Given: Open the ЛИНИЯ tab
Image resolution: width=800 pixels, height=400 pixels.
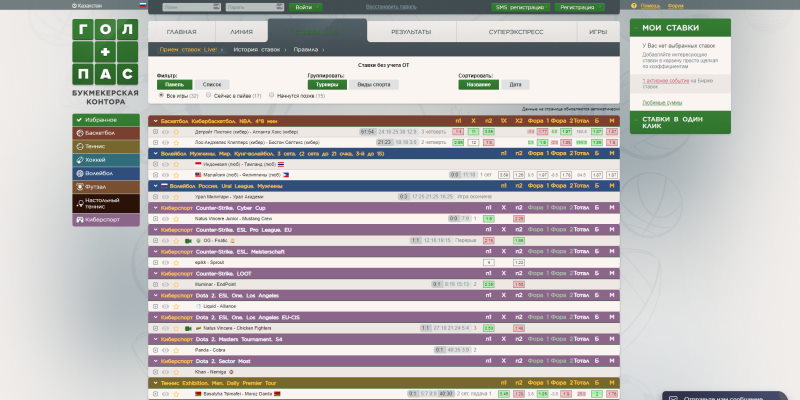Looking at the screenshot, I should pyautogui.click(x=241, y=32).
